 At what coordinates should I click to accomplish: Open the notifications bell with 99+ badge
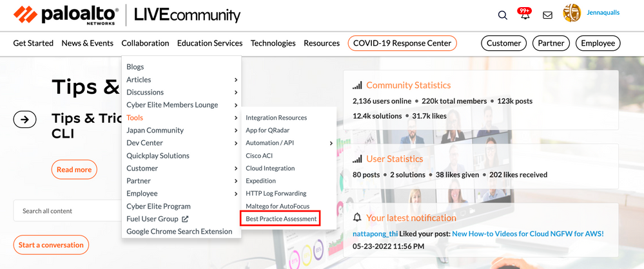(x=525, y=14)
